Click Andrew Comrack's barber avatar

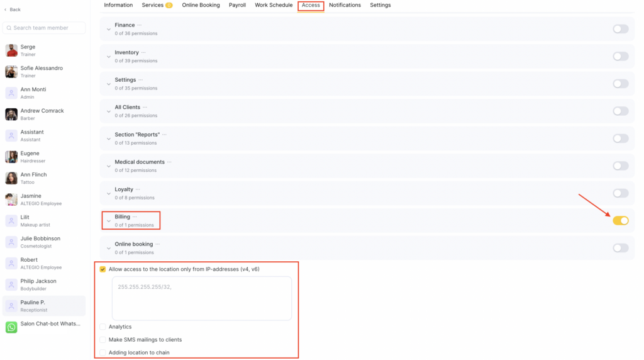click(11, 114)
